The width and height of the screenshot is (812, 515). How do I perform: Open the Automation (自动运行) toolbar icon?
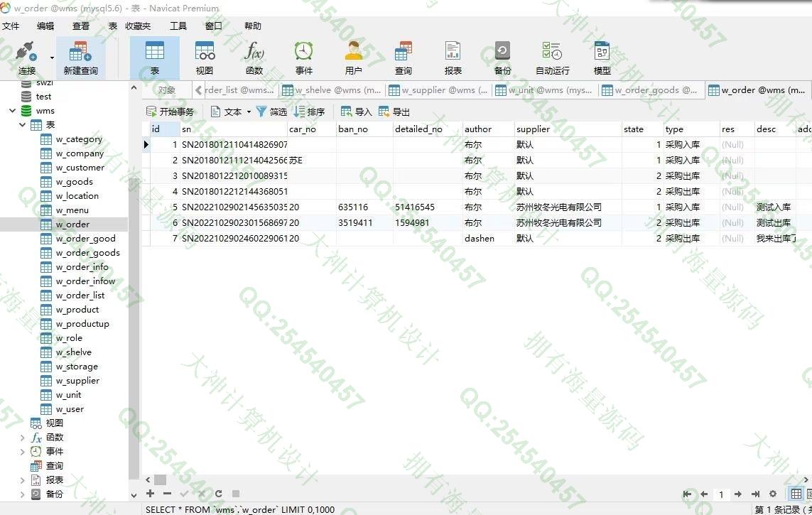click(552, 58)
